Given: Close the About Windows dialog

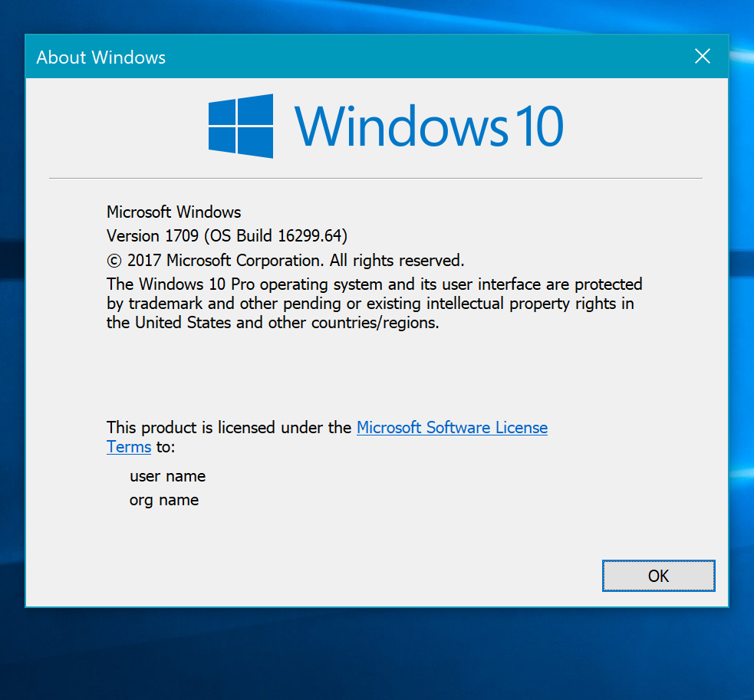Looking at the screenshot, I should coord(702,56).
